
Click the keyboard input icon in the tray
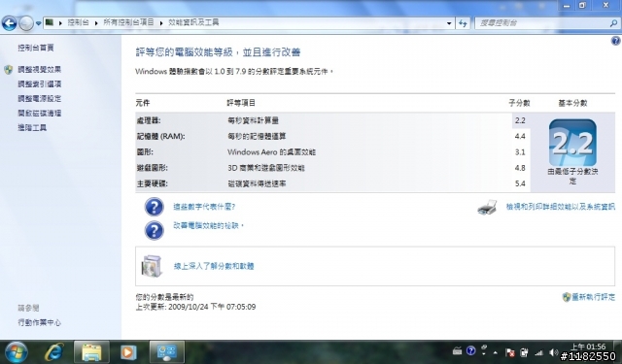tap(458, 351)
